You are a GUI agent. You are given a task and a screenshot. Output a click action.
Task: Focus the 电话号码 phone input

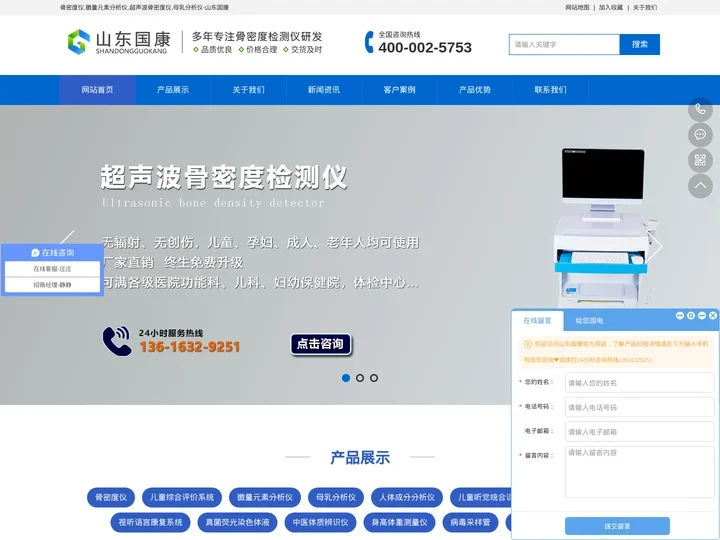tap(640, 407)
